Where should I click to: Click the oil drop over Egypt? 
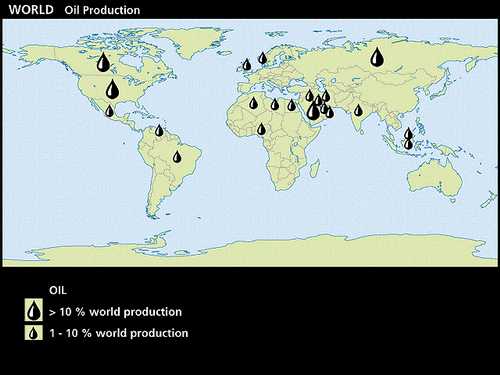[292, 105]
